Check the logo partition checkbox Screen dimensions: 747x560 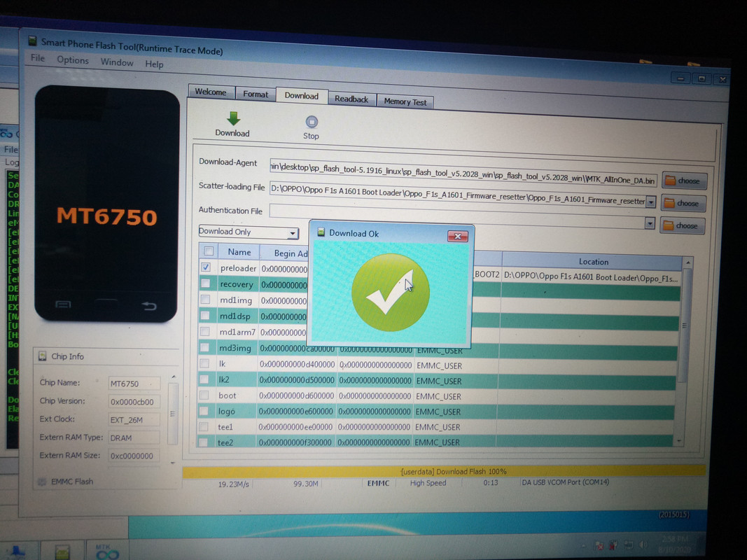pyautogui.click(x=204, y=410)
